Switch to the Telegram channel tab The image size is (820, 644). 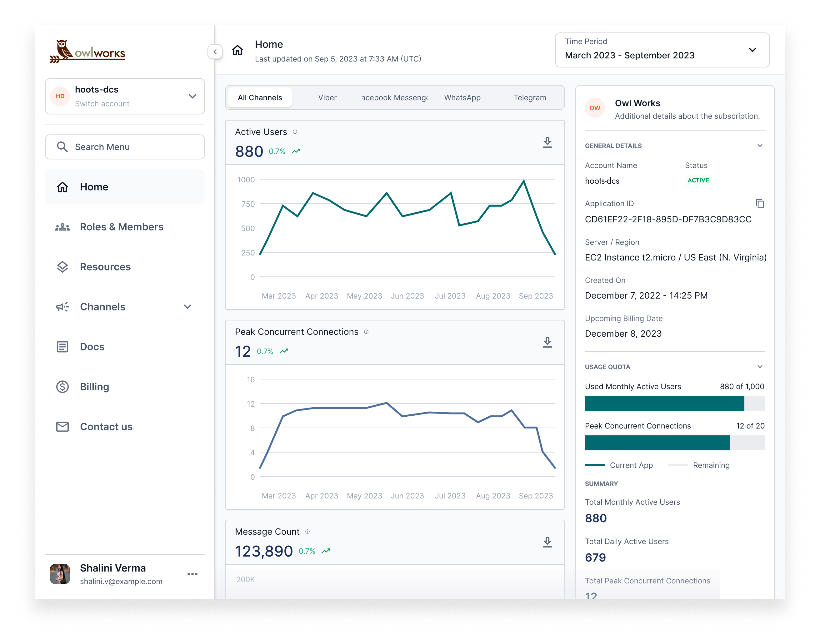(x=530, y=98)
